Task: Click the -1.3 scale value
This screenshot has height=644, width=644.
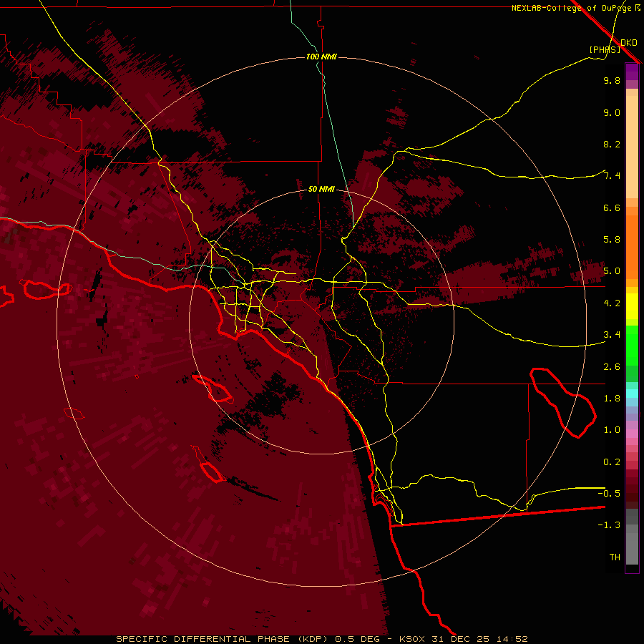Action: [609, 525]
